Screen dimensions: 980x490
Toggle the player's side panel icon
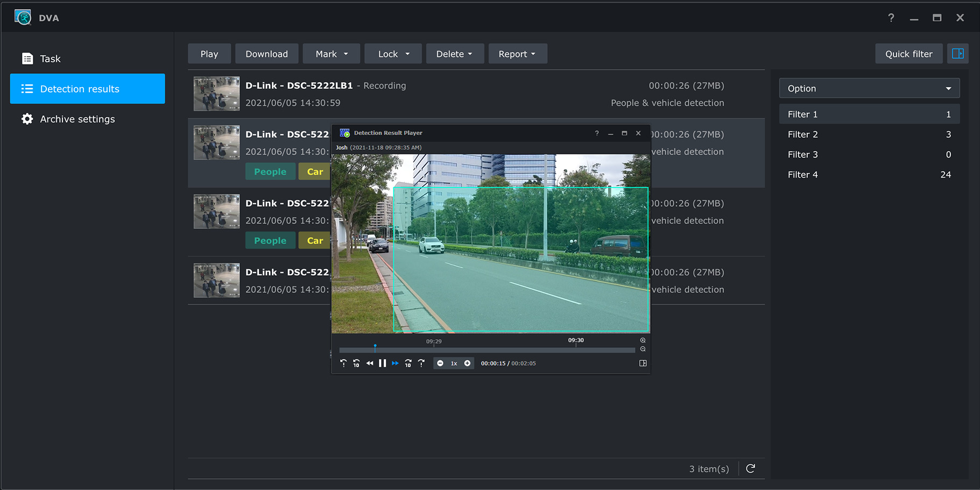pos(643,363)
